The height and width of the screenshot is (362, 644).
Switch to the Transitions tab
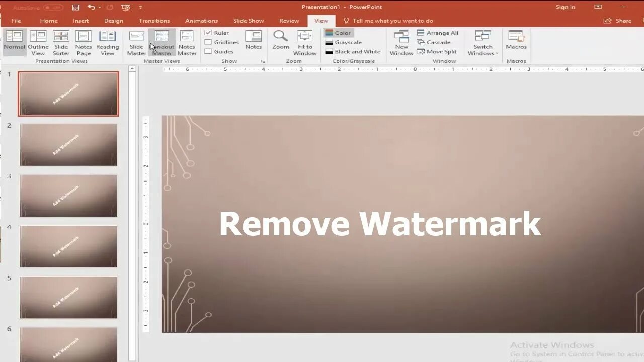pyautogui.click(x=154, y=21)
